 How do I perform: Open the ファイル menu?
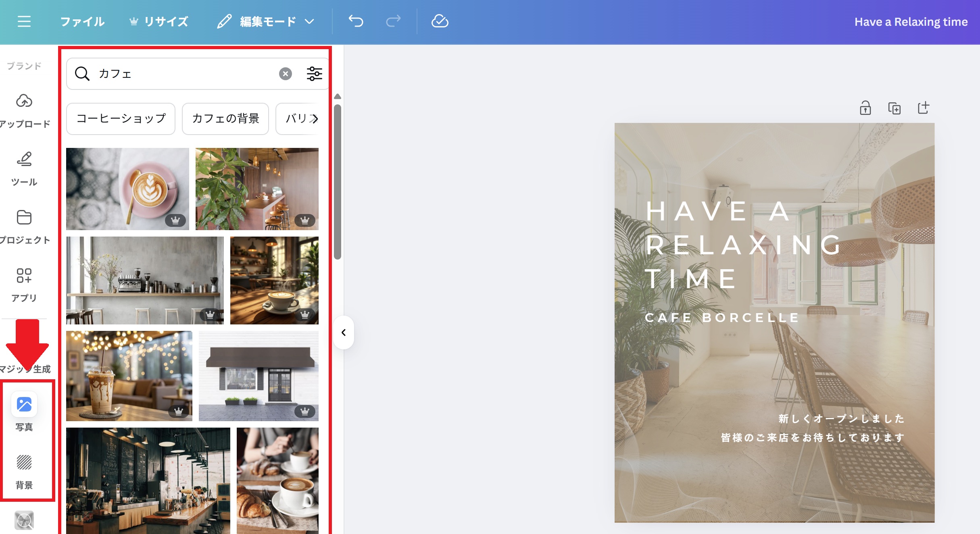pos(82,21)
